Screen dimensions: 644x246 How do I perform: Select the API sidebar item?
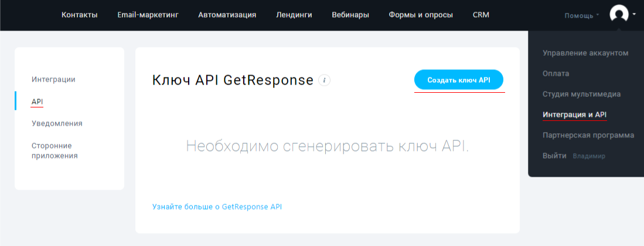[x=38, y=101]
